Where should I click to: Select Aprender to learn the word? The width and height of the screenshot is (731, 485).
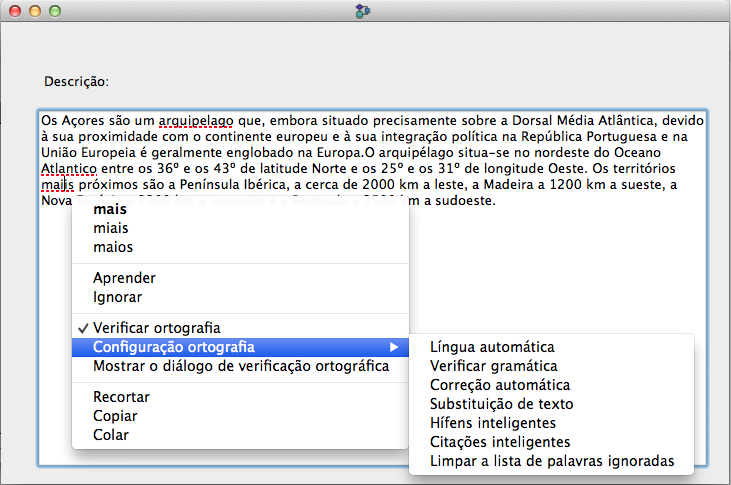(124, 278)
